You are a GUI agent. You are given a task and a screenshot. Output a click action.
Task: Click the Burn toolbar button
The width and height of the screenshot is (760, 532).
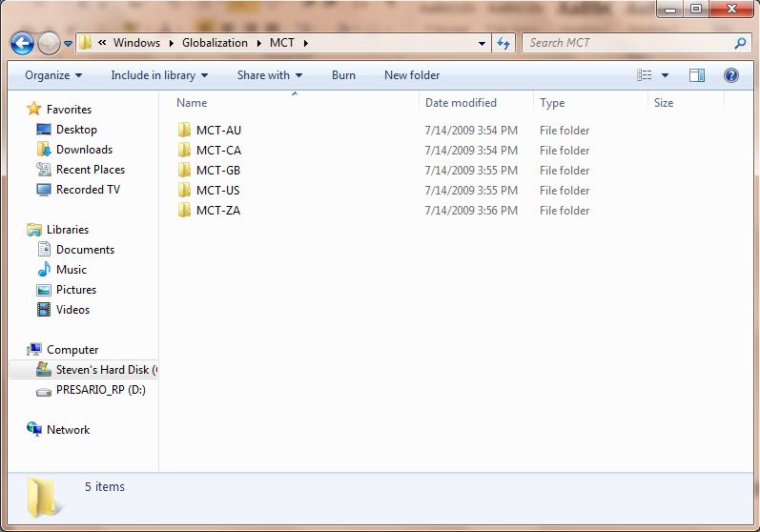(343, 75)
